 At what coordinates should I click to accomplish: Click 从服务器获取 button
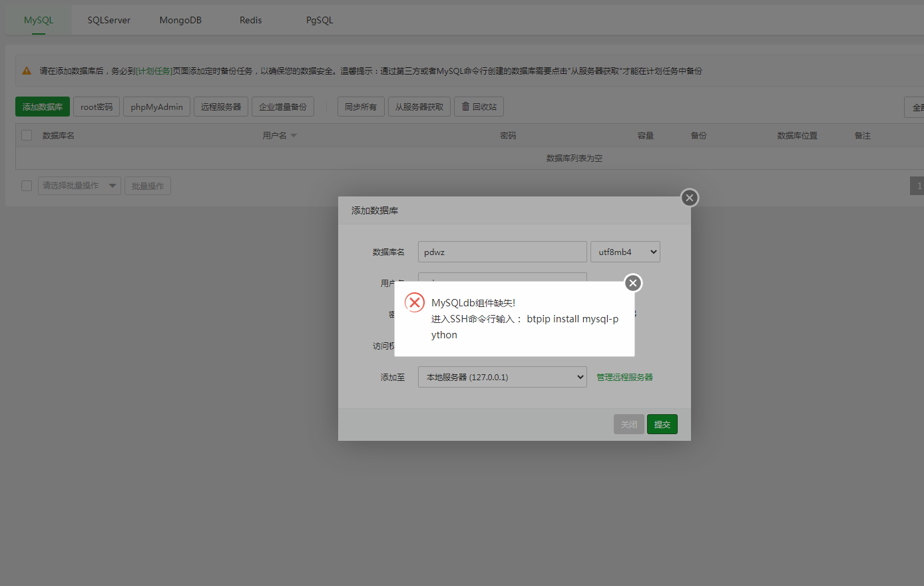pos(419,107)
